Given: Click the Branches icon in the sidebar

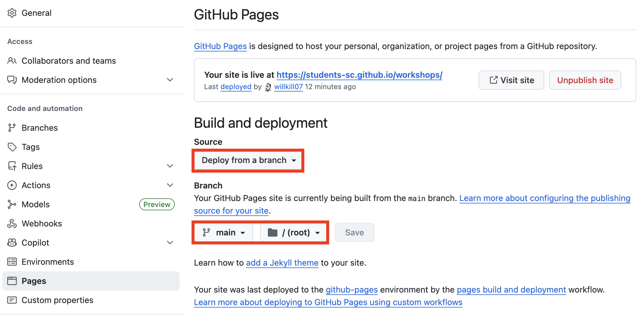Looking at the screenshot, I should (x=12, y=127).
